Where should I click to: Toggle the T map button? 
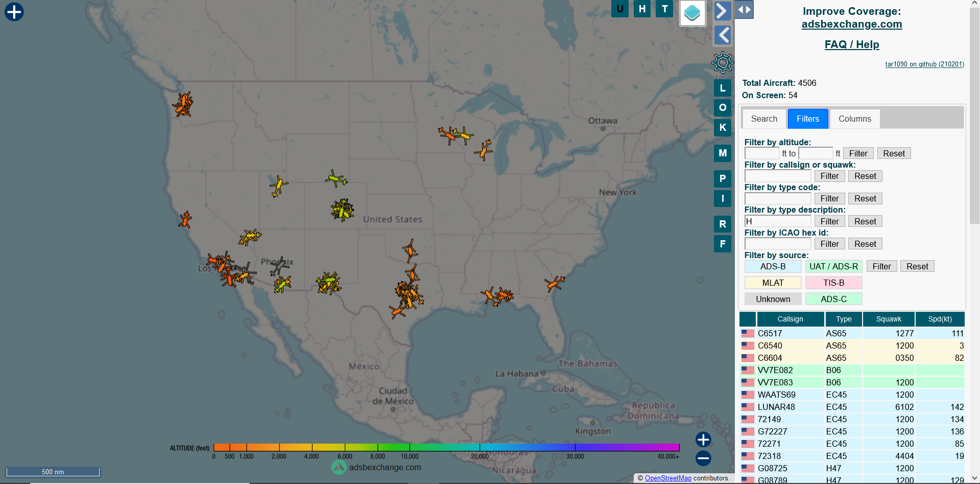click(x=664, y=9)
